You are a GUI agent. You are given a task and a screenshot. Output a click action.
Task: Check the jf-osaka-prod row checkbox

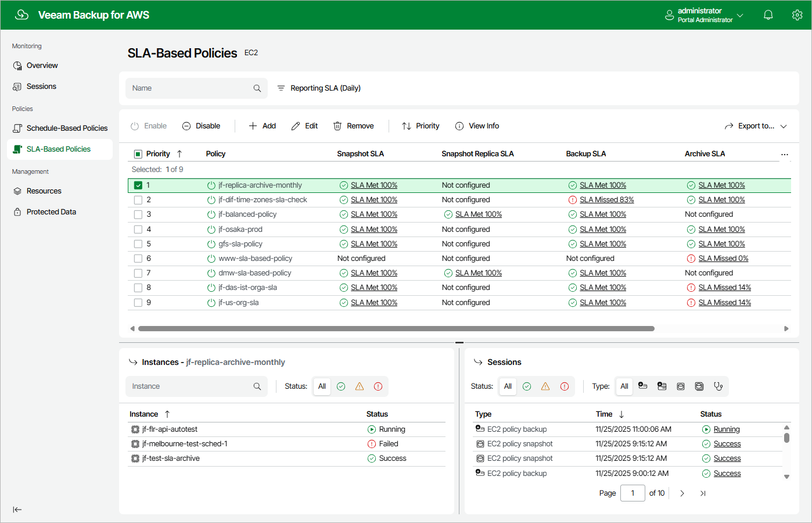[x=138, y=230]
